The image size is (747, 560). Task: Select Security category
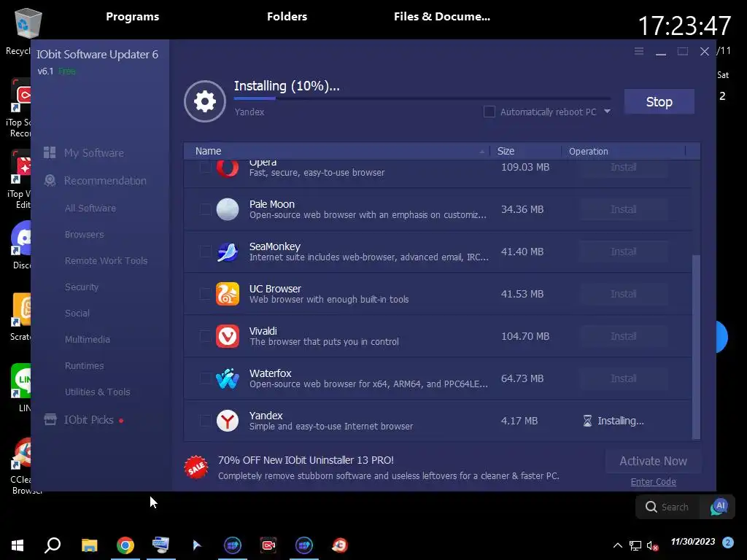[82, 287]
